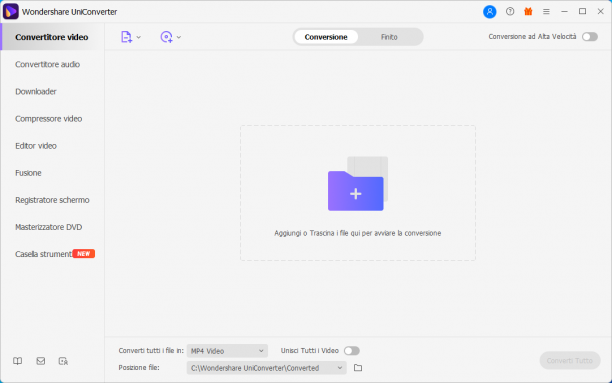This screenshot has width=612, height=383.
Task: Click the add files icon
Action: [126, 37]
